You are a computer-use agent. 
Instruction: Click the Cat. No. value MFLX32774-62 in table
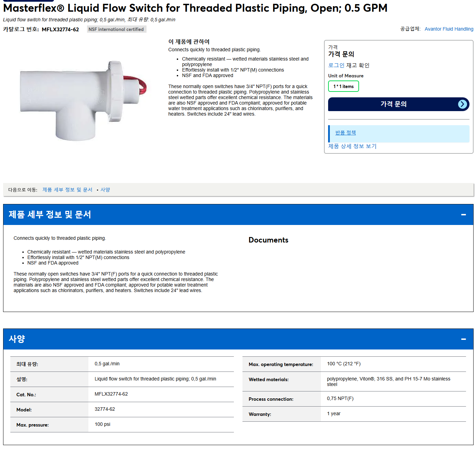coord(111,394)
